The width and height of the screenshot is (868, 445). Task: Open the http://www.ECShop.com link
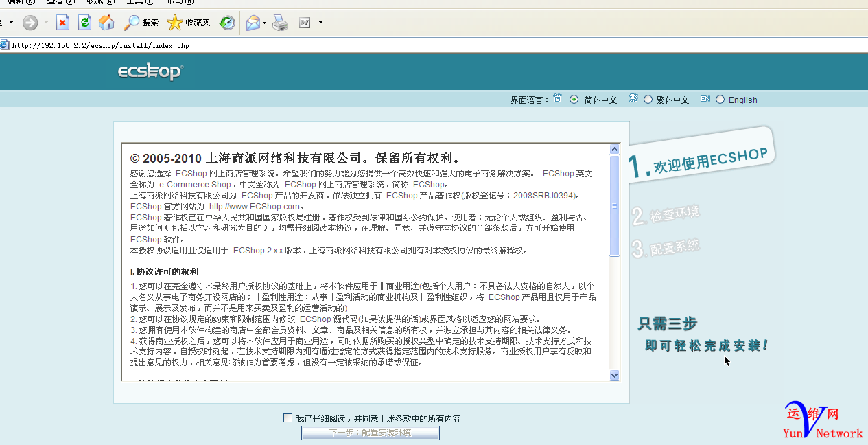255,206
